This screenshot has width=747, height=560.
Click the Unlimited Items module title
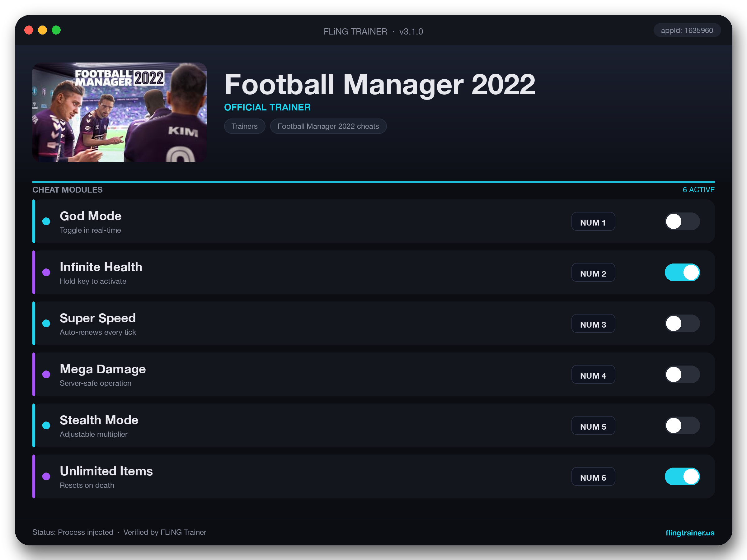[x=106, y=471]
